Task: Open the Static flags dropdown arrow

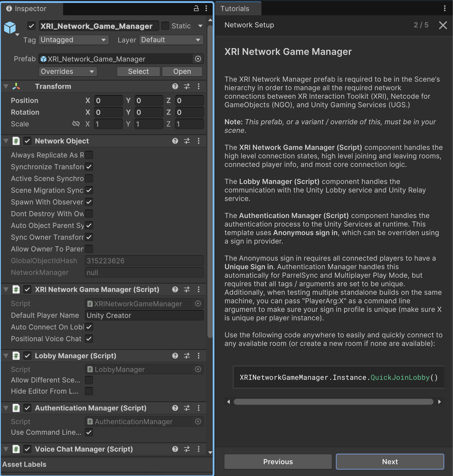Action: pos(200,26)
